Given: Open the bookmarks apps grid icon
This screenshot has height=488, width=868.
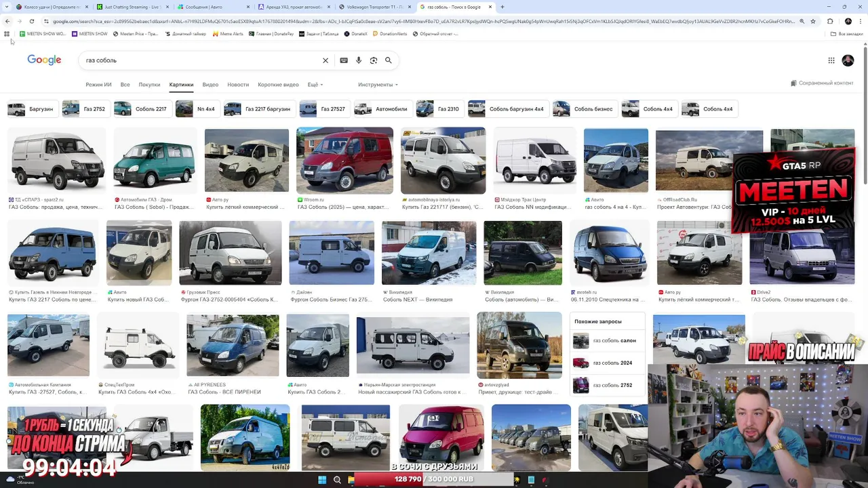Looking at the screenshot, I should click(7, 33).
